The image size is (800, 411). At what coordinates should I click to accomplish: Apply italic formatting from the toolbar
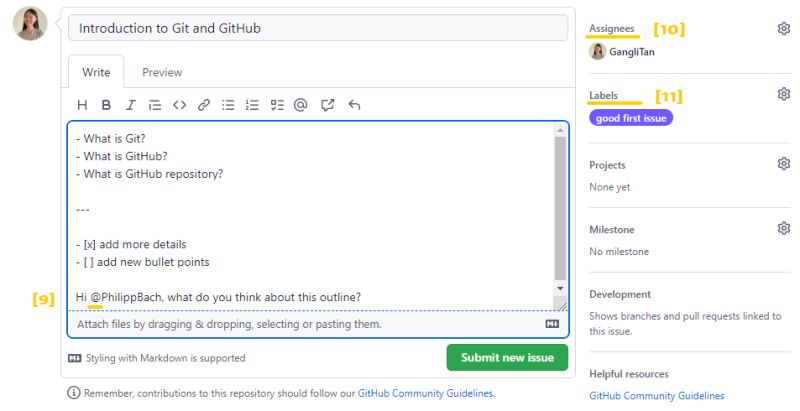click(x=131, y=105)
